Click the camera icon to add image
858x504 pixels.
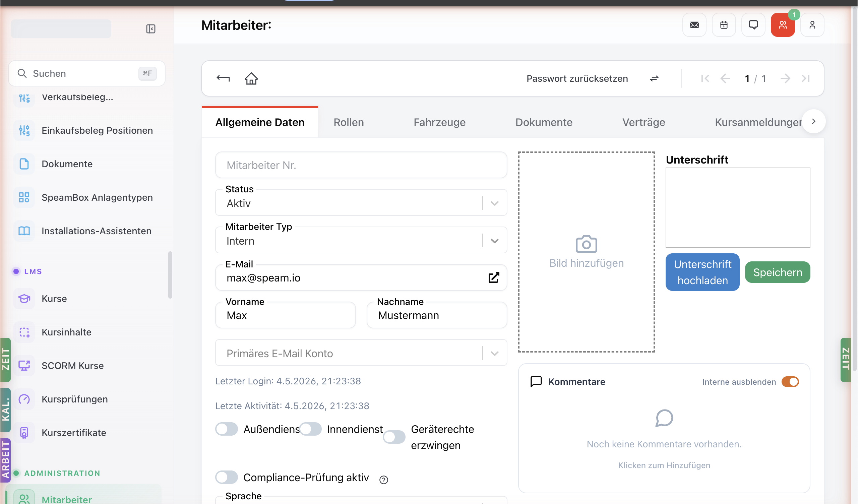586,244
